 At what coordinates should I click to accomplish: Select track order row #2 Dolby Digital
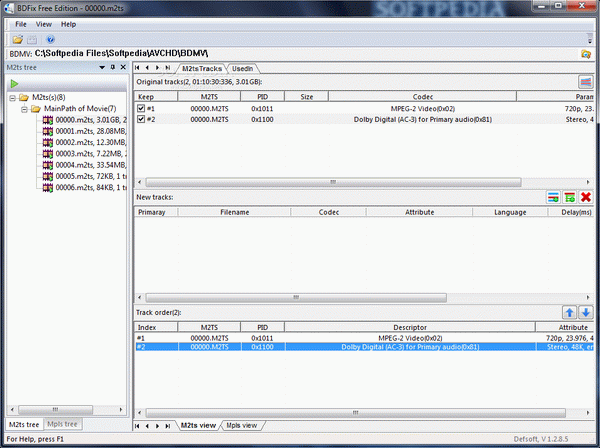[364, 347]
